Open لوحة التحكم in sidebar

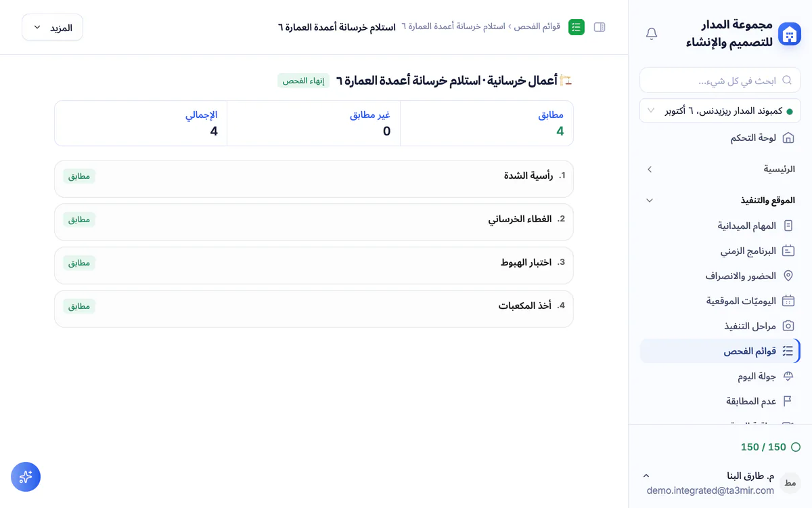coord(720,137)
